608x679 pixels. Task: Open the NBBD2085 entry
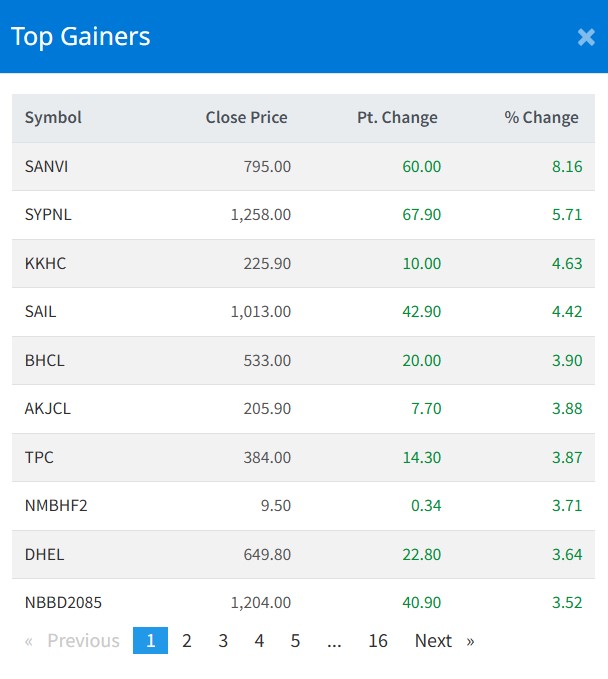coord(63,603)
